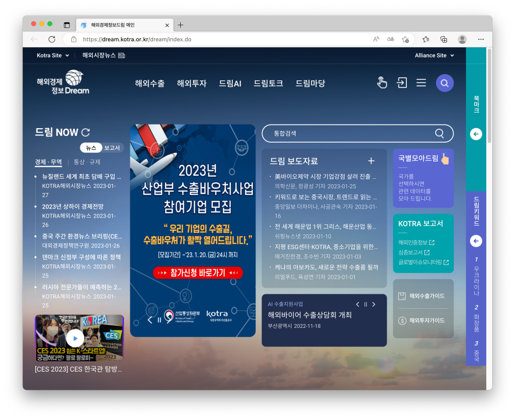Select the 경제·무역 tab

(48, 162)
